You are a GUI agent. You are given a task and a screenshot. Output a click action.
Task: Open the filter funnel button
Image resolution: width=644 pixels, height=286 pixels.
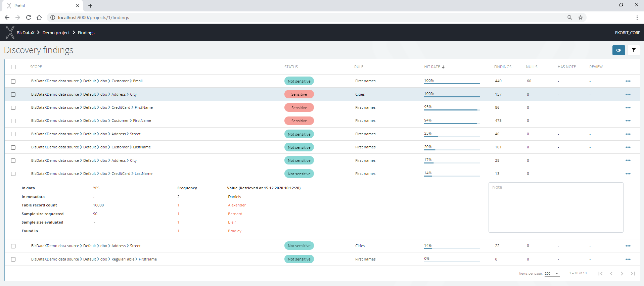click(x=634, y=50)
